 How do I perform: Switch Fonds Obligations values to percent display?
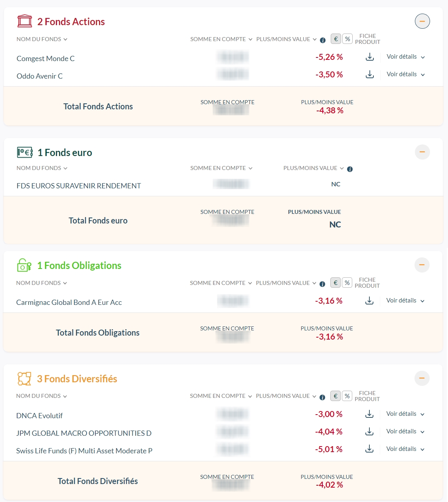tap(347, 283)
